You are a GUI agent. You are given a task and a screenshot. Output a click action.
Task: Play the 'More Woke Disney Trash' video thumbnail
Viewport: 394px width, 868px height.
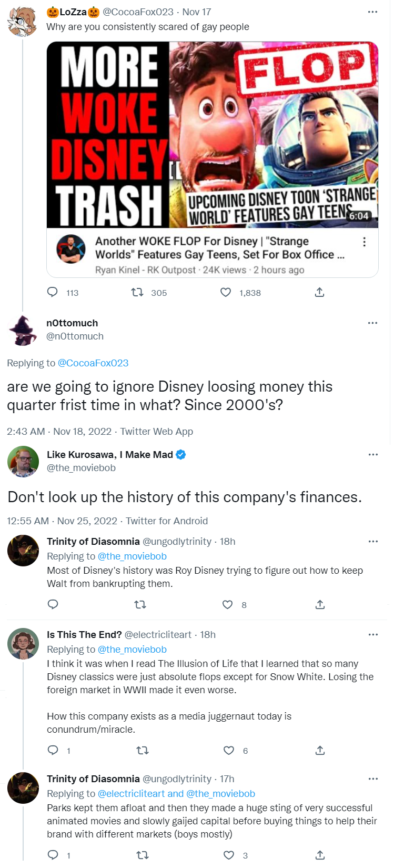(x=212, y=135)
